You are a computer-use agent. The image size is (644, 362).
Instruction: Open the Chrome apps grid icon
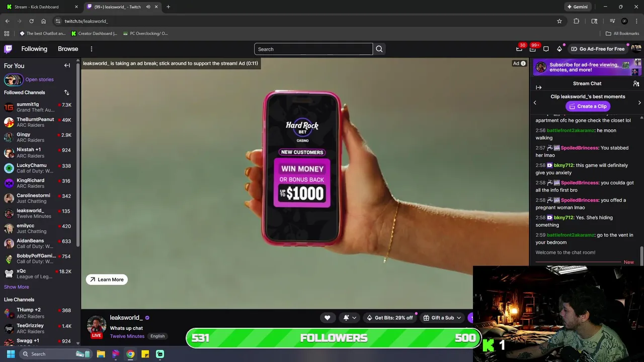[7, 34]
